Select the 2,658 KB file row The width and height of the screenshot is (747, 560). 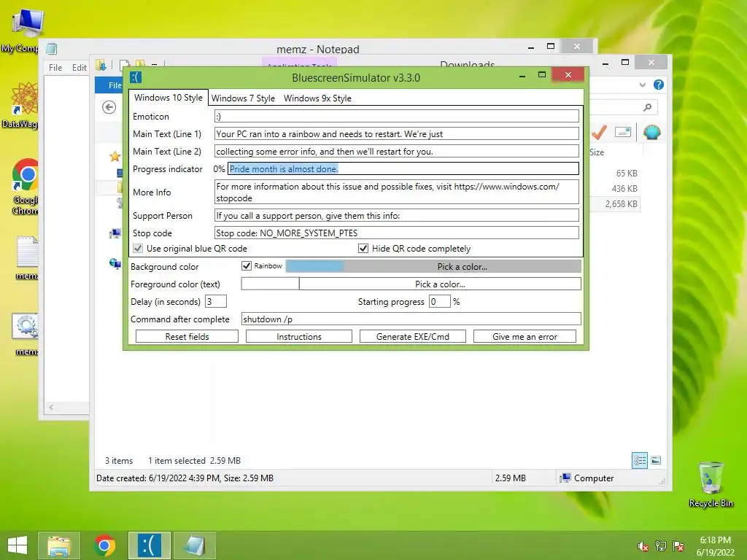(614, 204)
